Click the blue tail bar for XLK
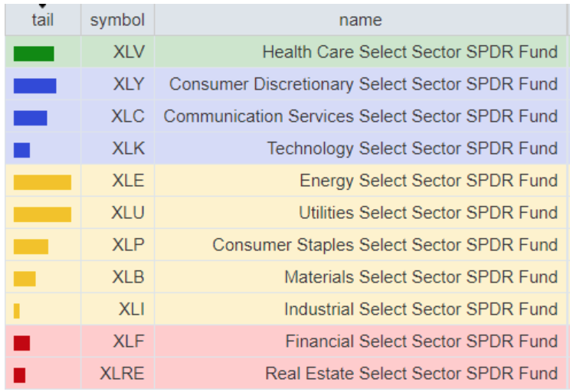 click(21, 149)
